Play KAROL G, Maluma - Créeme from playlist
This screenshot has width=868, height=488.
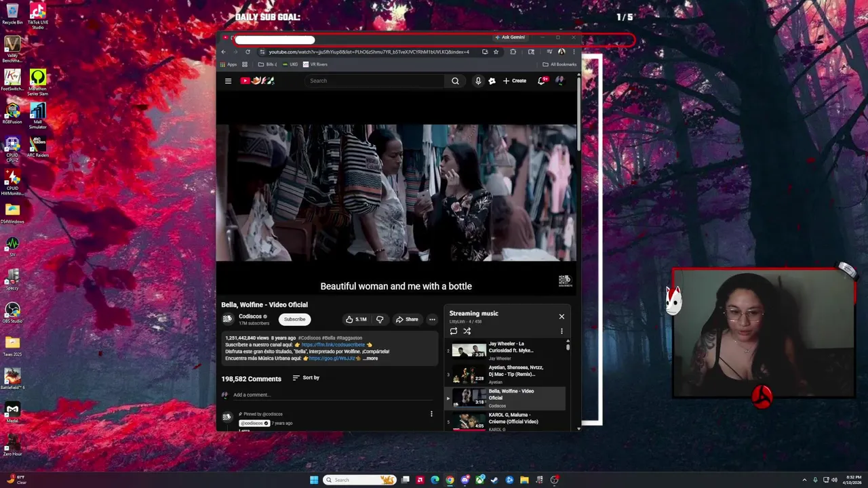pos(505,422)
